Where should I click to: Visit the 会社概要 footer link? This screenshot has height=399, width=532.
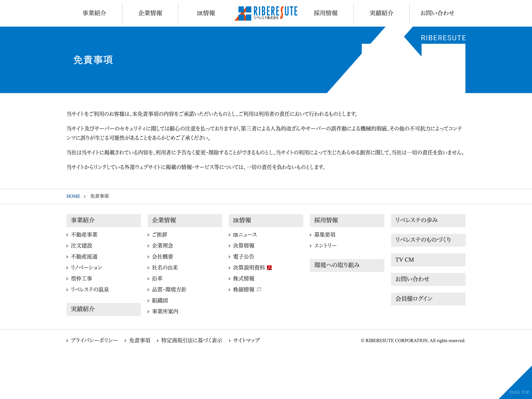coord(163,257)
